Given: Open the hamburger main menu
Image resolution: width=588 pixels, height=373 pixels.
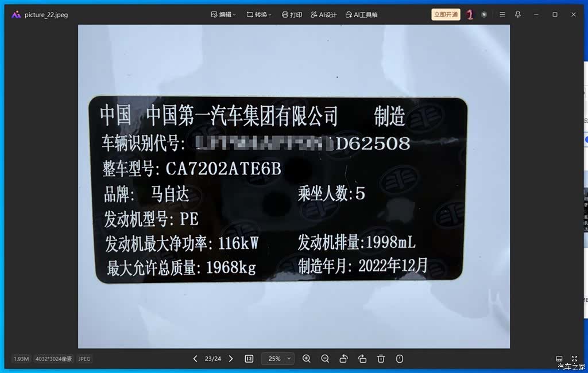Looking at the screenshot, I should [502, 14].
